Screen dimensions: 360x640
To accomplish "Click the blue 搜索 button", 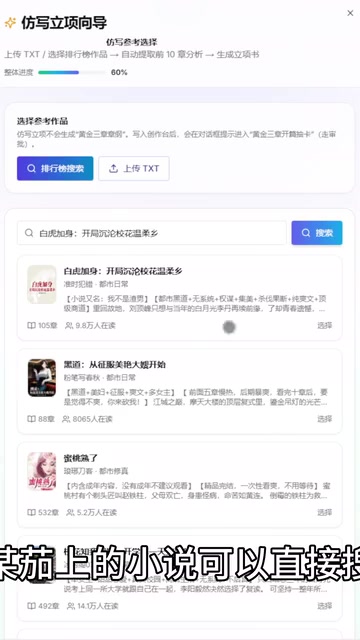I will (x=317, y=233).
